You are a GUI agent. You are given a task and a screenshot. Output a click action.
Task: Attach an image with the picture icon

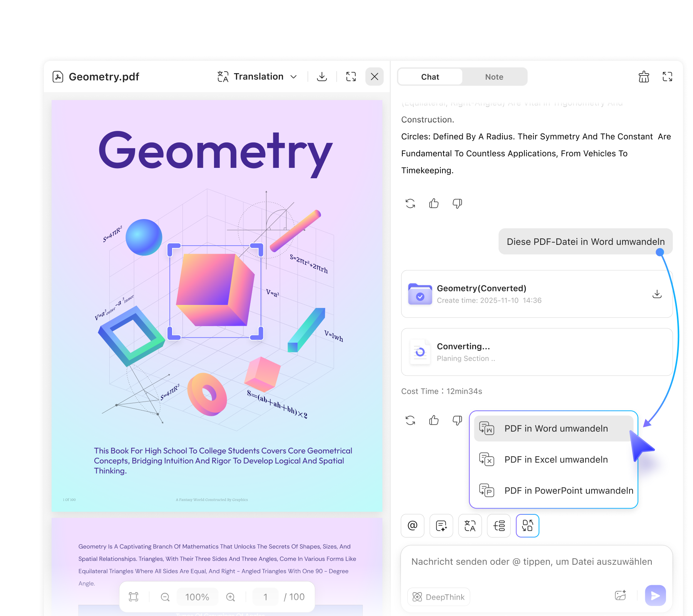pyautogui.click(x=621, y=596)
